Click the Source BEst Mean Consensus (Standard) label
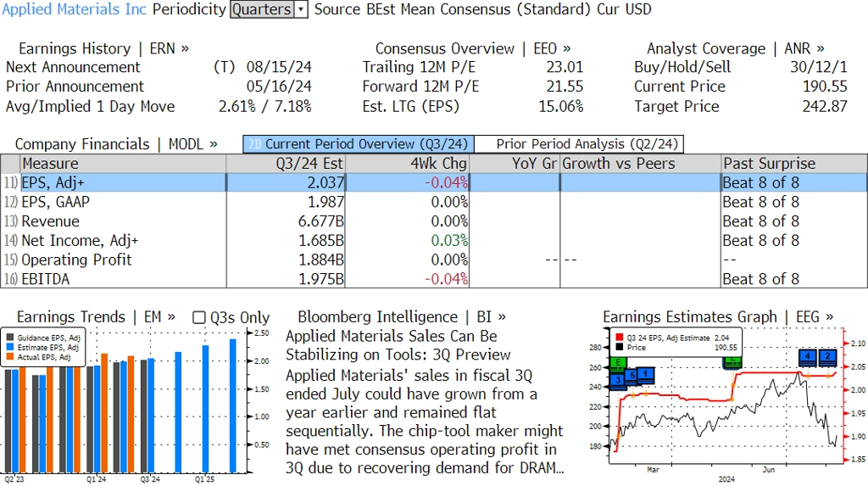This screenshot has height=486, width=868. coord(453,9)
